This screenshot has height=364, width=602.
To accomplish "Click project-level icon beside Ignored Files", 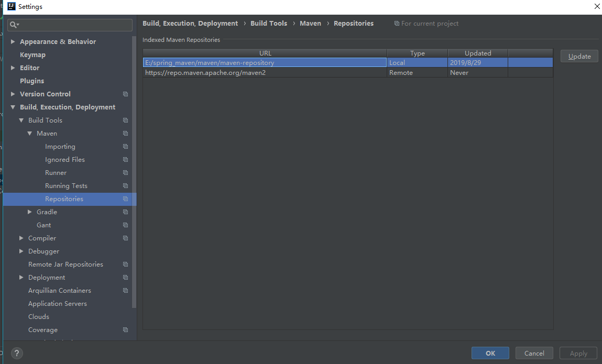I will pos(125,159).
